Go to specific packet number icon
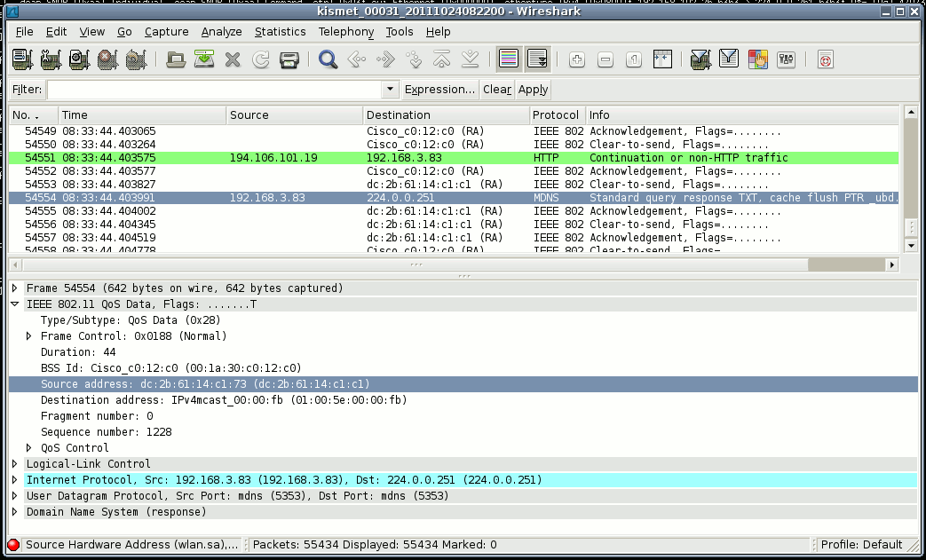Viewport: 926px width, 560px height. 414,59
